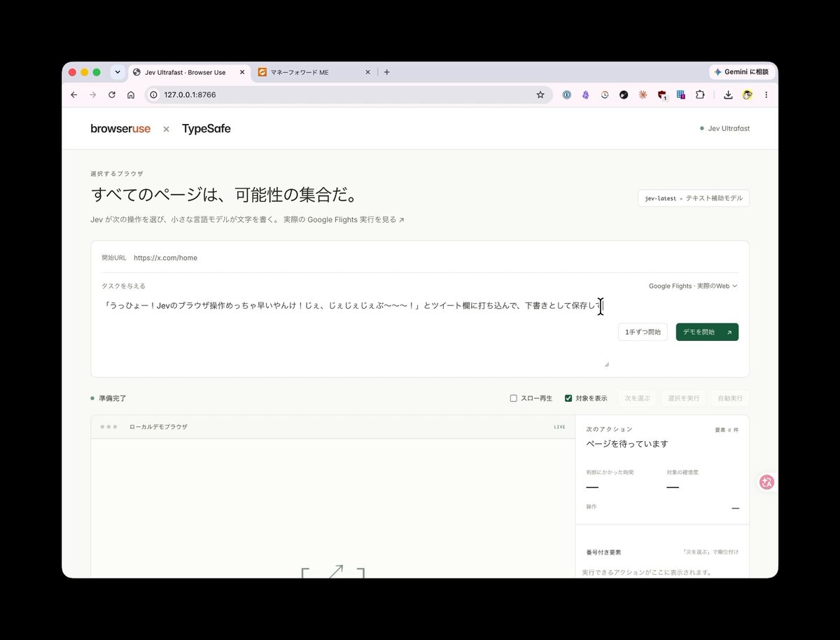Click the ローカルデモブラウザ title
The image size is (840, 640).
[x=158, y=426]
